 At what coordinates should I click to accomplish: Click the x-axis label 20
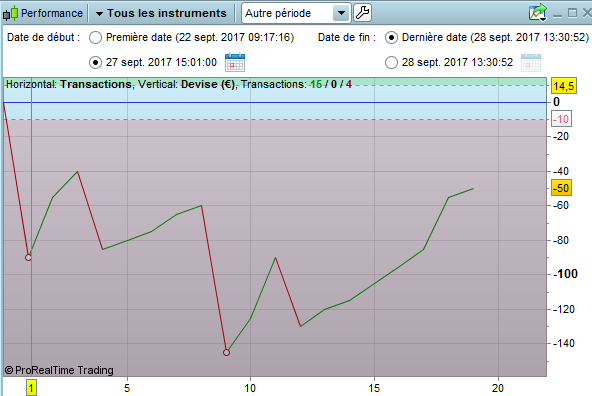coord(498,388)
